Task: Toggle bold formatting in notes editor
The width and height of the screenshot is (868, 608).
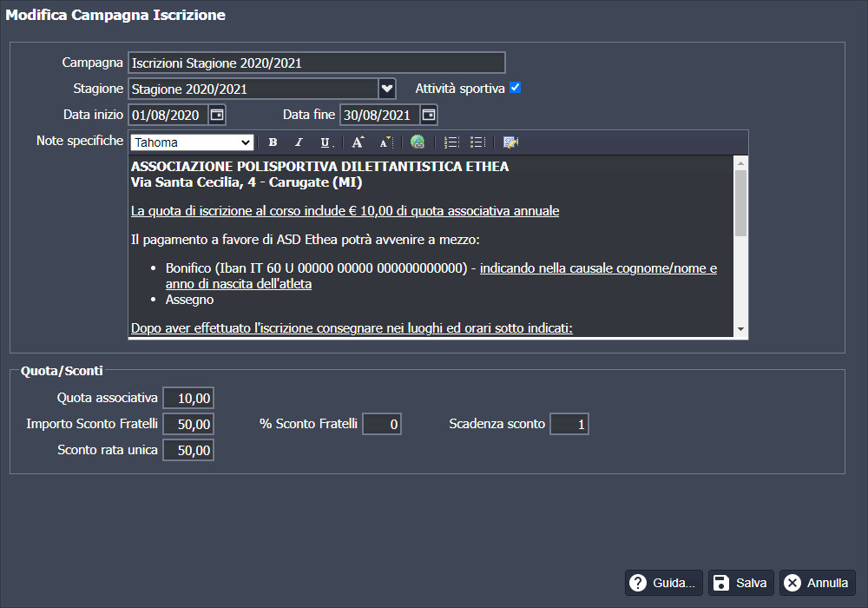Action: pos(273,142)
